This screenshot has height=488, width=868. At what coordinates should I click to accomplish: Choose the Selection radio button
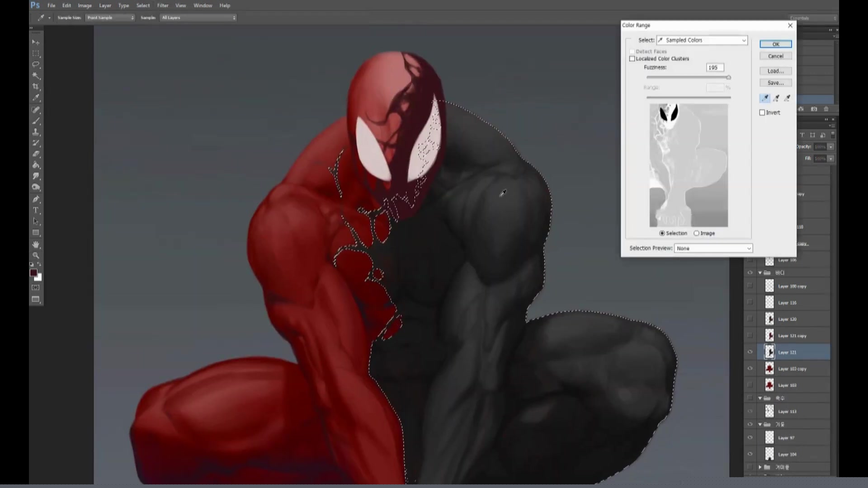click(x=662, y=233)
